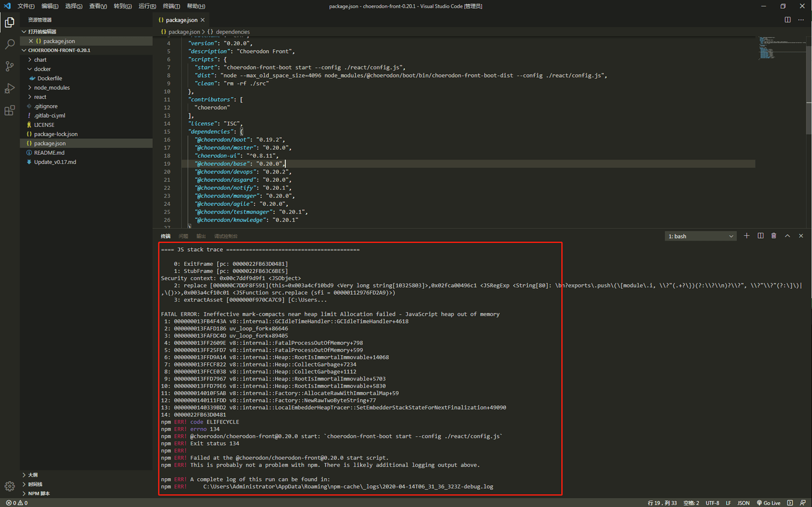812x507 pixels.
Task: Open Dockerfile in the explorer
Action: [86, 78]
